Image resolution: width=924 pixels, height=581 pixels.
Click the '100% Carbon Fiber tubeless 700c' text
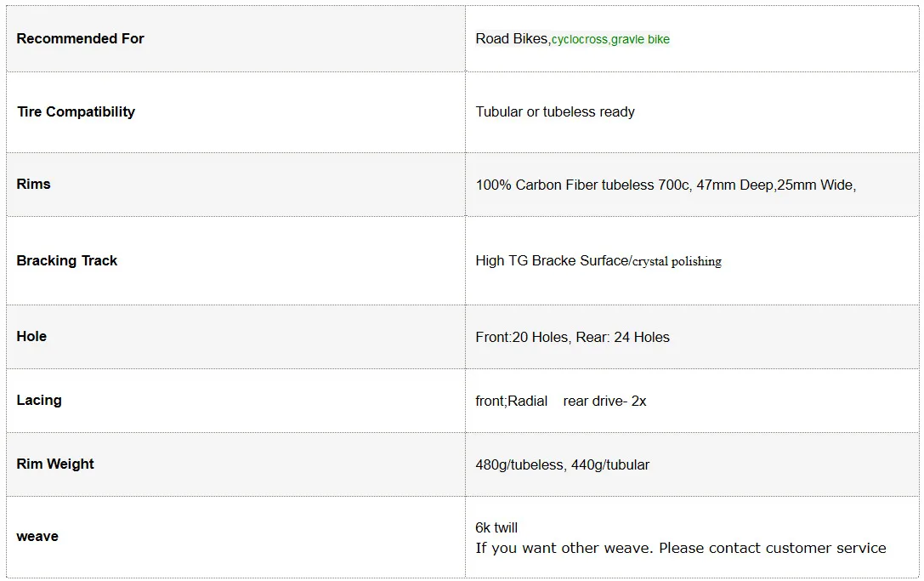pyautogui.click(x=582, y=185)
